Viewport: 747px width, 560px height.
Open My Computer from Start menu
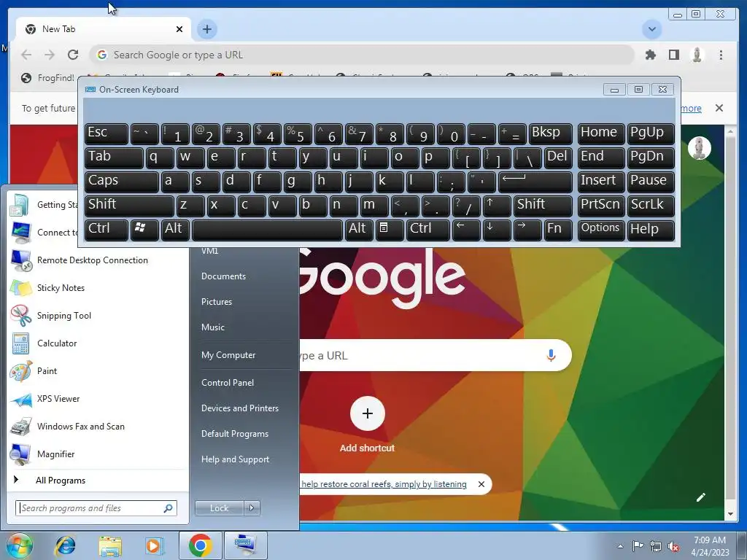(228, 355)
